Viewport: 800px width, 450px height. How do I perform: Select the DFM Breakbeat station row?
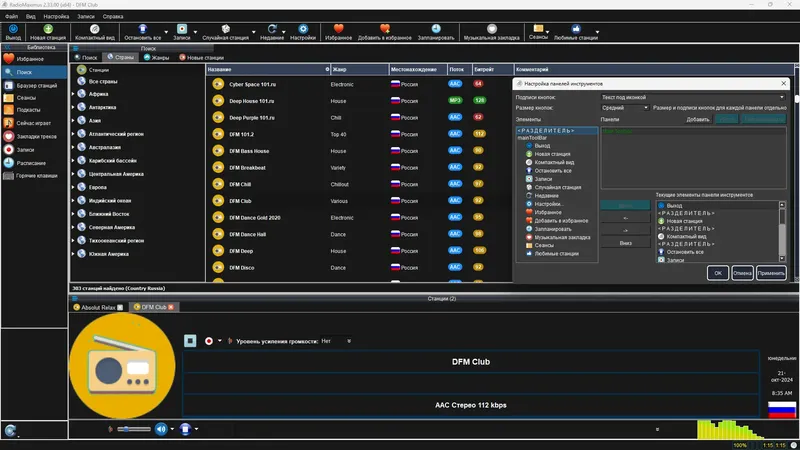coord(359,167)
